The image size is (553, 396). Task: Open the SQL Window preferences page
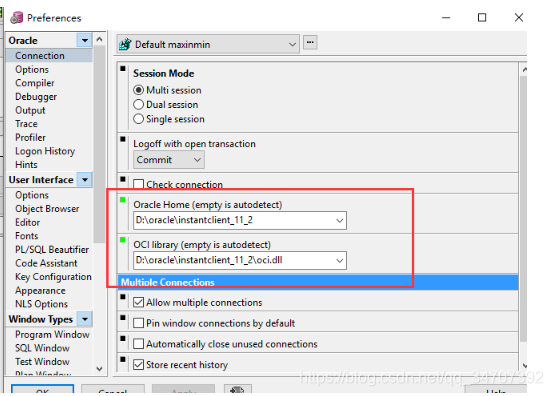click(x=42, y=348)
